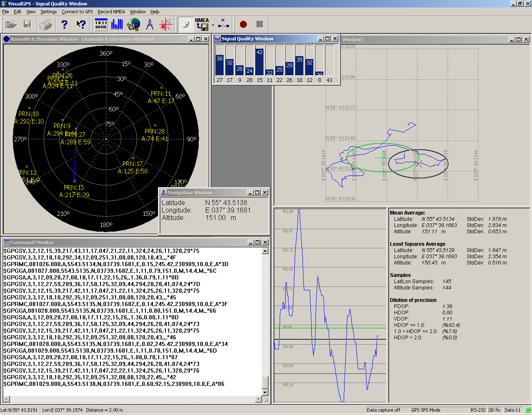Open Azimuth and Elevation globe satellite icon
The width and height of the screenshot is (532, 415).
133,25
